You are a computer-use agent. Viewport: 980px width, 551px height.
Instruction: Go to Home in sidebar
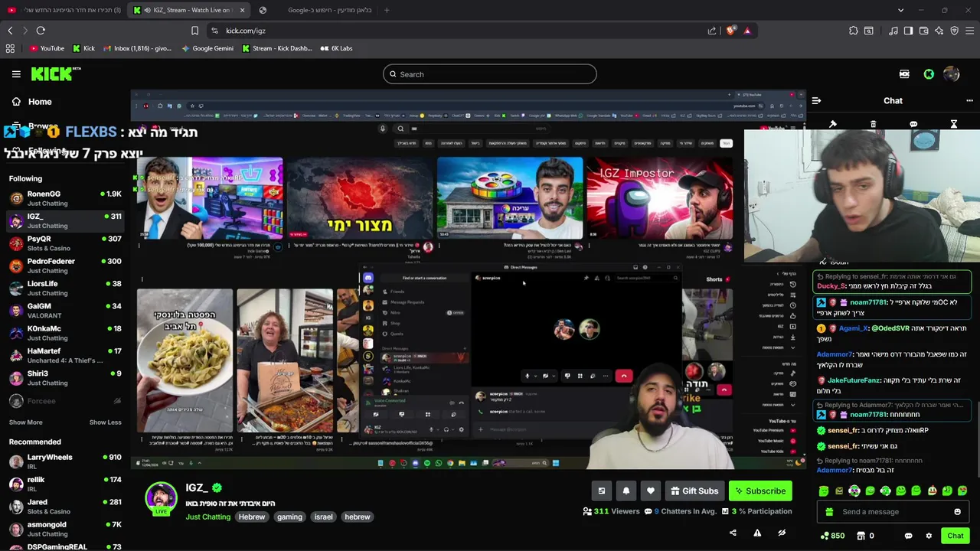coord(32,102)
